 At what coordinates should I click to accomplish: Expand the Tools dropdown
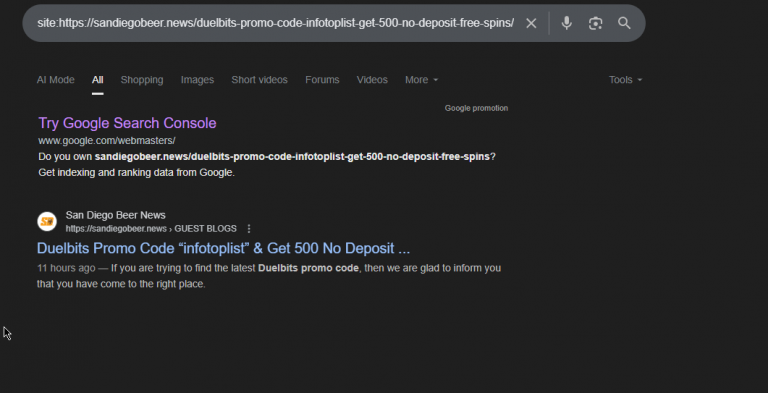[625, 80]
